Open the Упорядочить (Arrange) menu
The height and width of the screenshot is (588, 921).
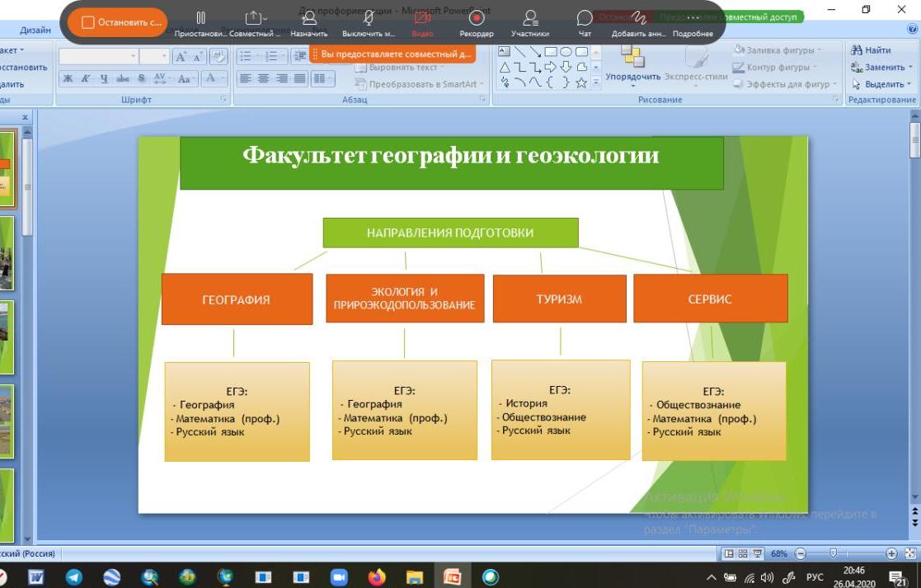click(x=632, y=66)
